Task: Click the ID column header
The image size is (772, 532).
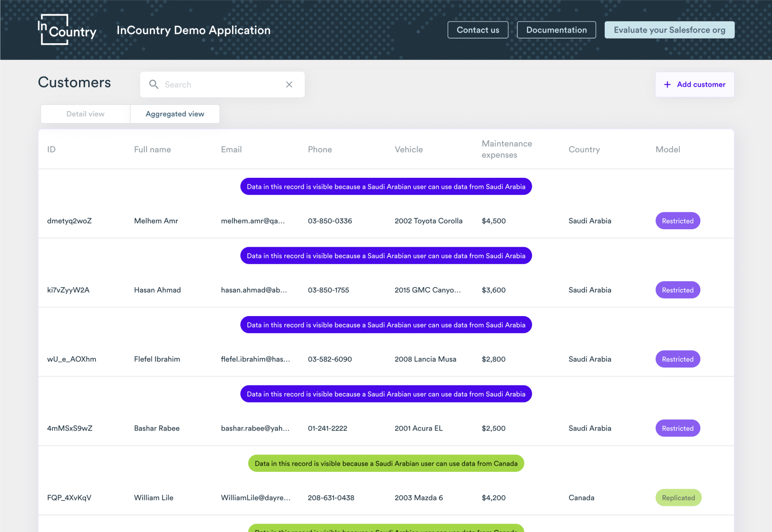Action: (x=51, y=149)
